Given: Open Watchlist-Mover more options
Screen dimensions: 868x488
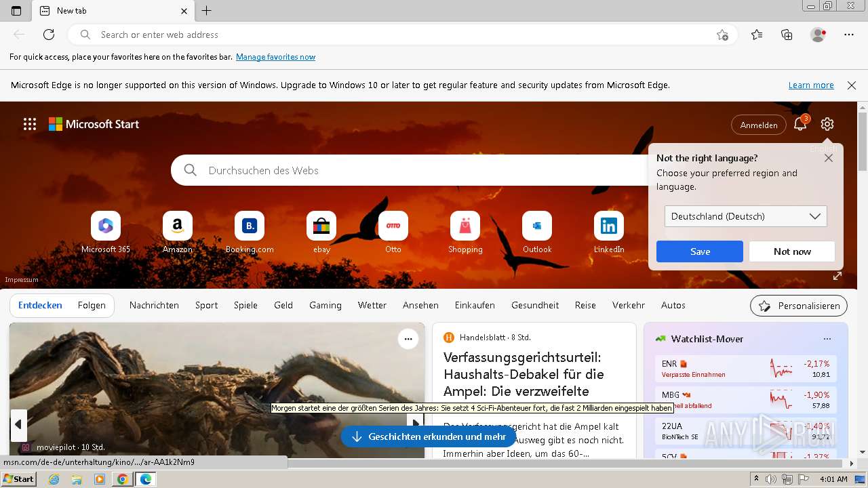Looking at the screenshot, I should tap(827, 339).
